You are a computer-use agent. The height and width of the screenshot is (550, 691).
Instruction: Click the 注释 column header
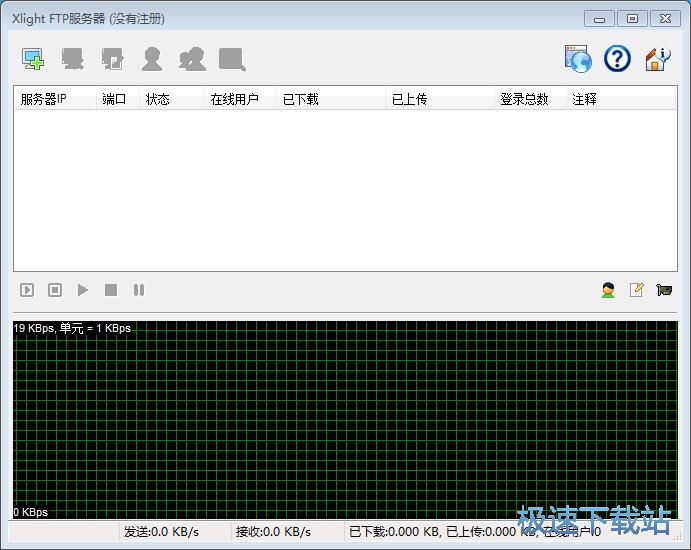621,99
